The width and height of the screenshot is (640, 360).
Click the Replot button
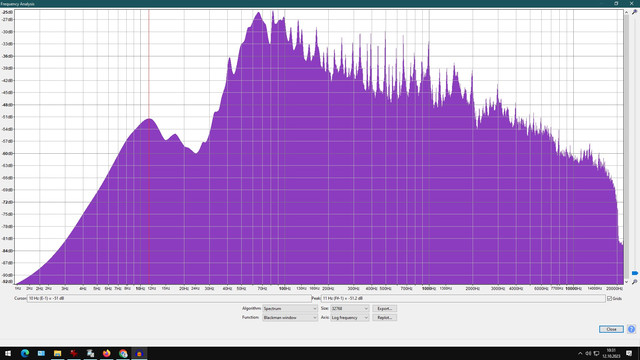tap(384, 318)
